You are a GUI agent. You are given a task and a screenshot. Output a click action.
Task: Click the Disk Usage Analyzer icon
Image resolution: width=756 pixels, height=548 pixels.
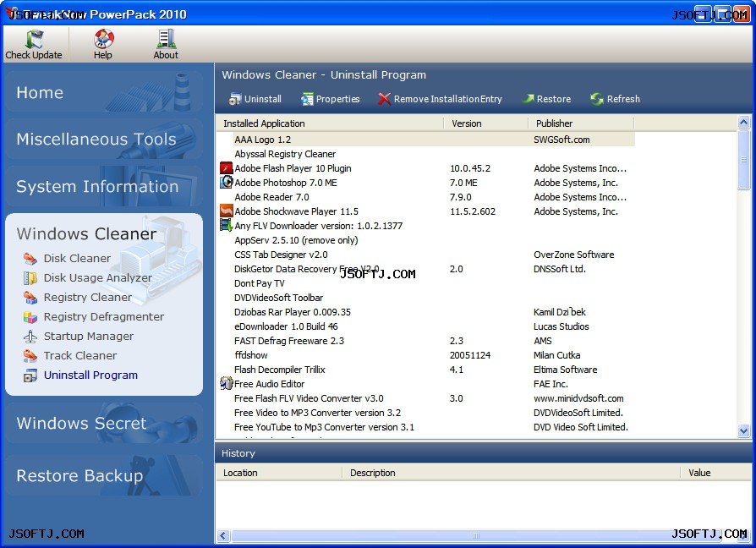click(x=30, y=278)
